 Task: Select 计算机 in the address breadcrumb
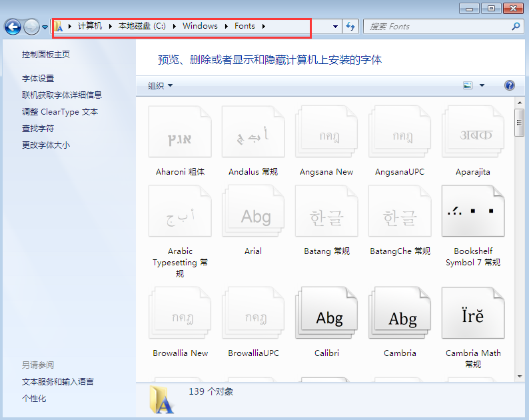click(x=90, y=26)
